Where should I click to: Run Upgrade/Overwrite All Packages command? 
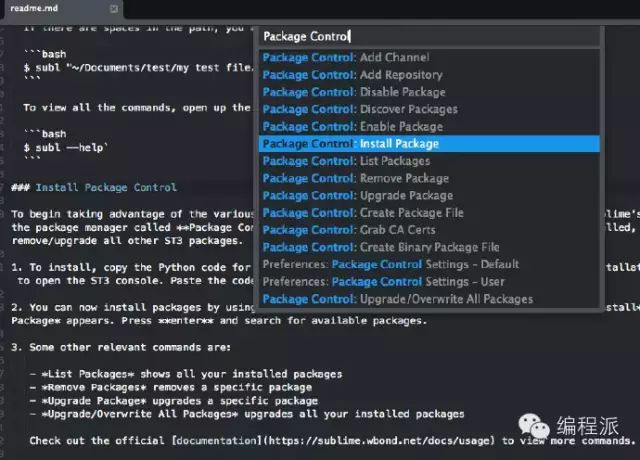(x=429, y=299)
